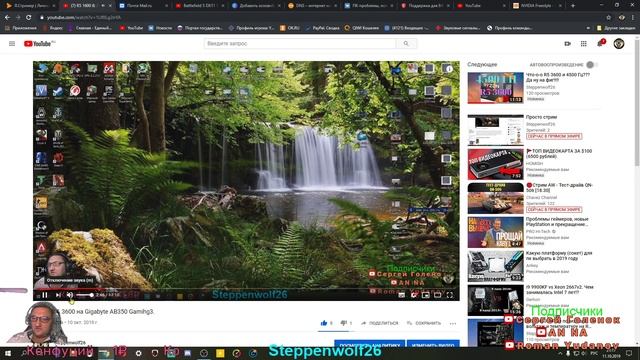Open the player settings gear

(x=413, y=295)
